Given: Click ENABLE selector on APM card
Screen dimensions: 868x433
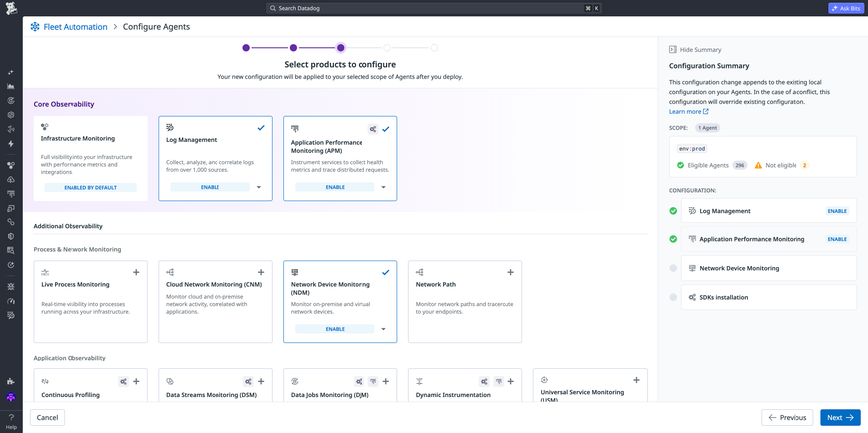Looking at the screenshot, I should (x=335, y=187).
